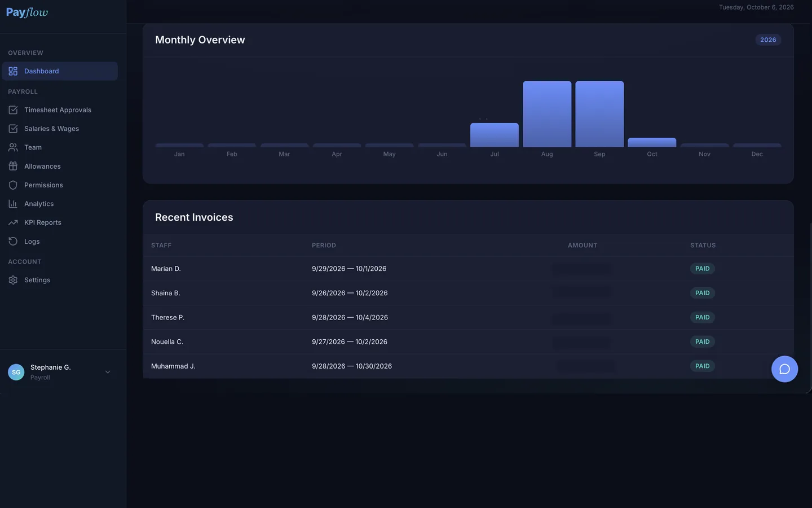Open the Logs page label
This screenshot has width=812, height=508.
point(32,242)
